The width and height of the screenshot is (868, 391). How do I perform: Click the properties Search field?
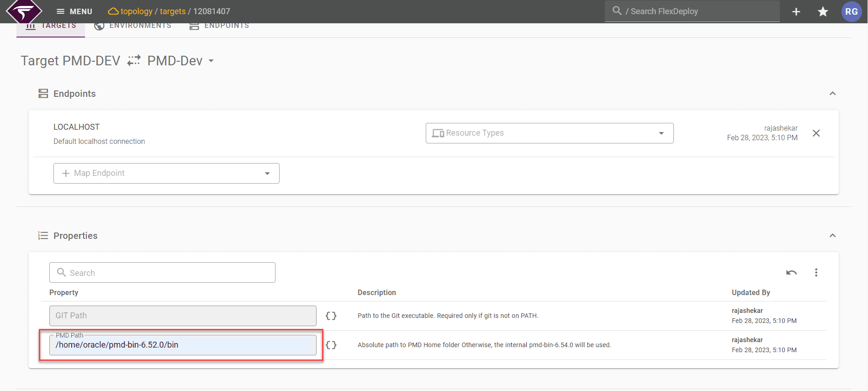162,273
